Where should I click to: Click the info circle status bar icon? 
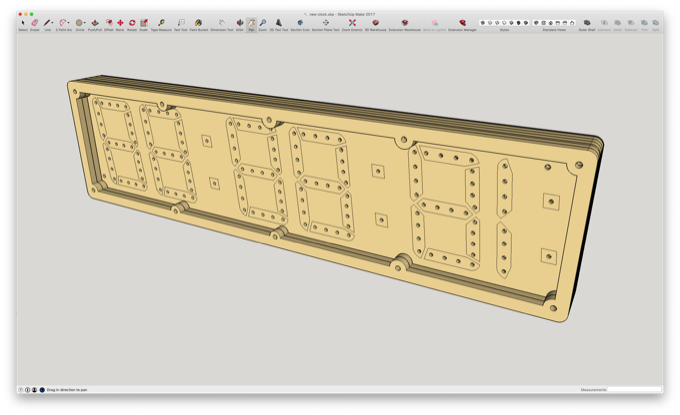pyautogui.click(x=27, y=390)
